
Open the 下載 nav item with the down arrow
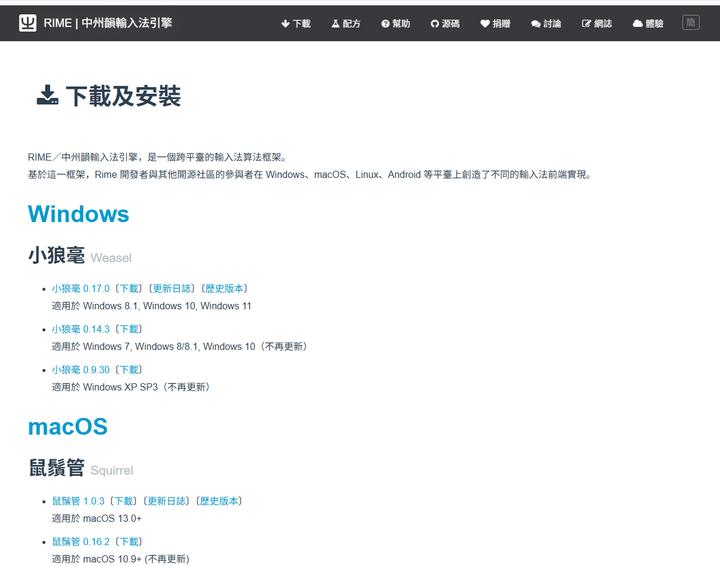point(296,23)
